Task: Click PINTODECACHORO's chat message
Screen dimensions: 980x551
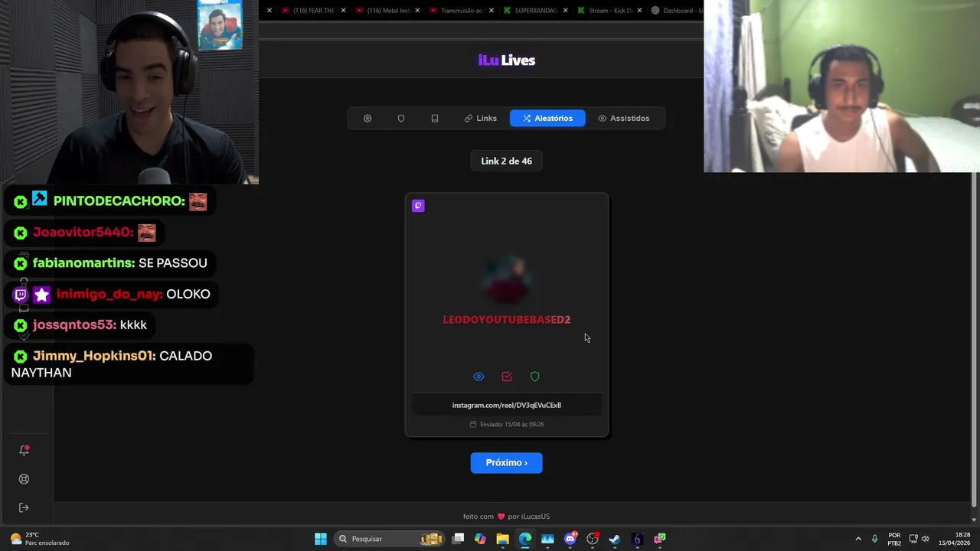Action: (110, 201)
